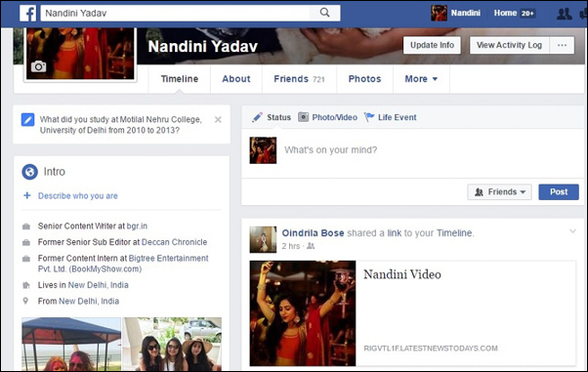Click the Intro globe icon
The width and height of the screenshot is (588, 372).
(29, 172)
